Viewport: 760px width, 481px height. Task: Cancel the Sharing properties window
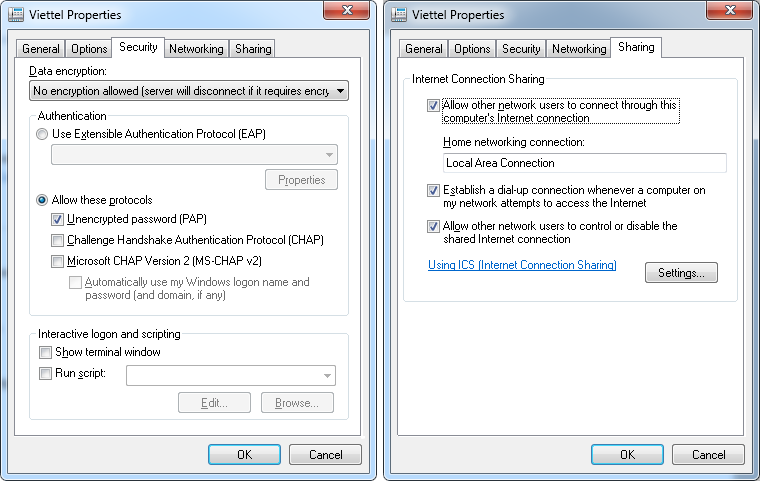708,455
